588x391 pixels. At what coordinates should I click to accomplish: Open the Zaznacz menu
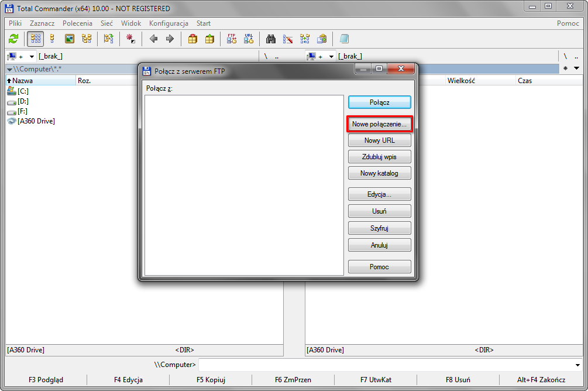click(42, 23)
